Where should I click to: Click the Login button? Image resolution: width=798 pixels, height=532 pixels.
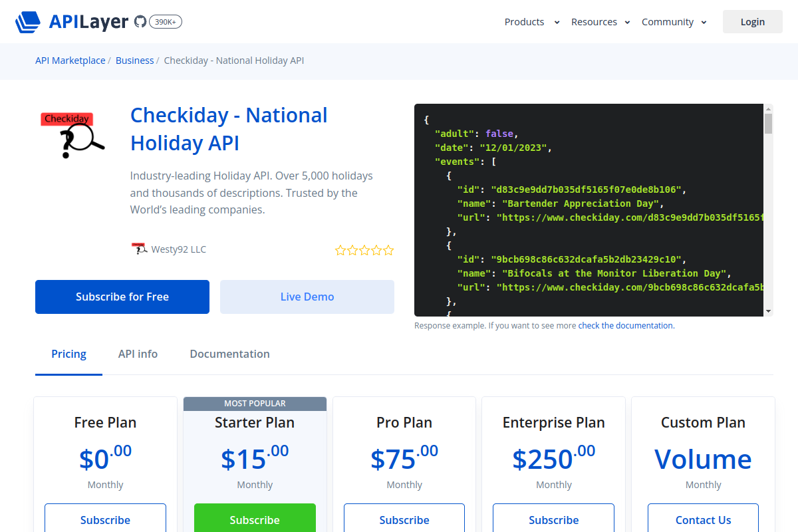tap(753, 22)
